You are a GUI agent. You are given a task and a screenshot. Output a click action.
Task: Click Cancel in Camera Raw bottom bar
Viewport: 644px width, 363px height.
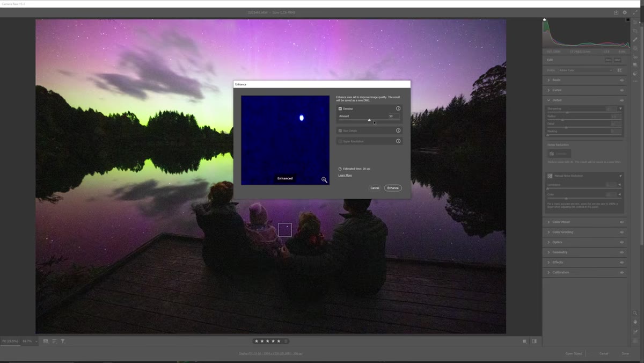[x=604, y=353]
